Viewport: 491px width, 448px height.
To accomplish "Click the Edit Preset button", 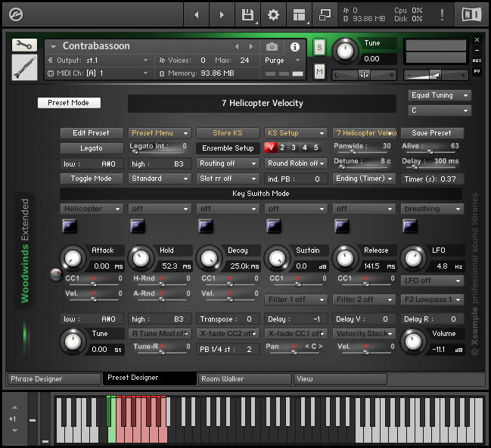I will pos(92,133).
